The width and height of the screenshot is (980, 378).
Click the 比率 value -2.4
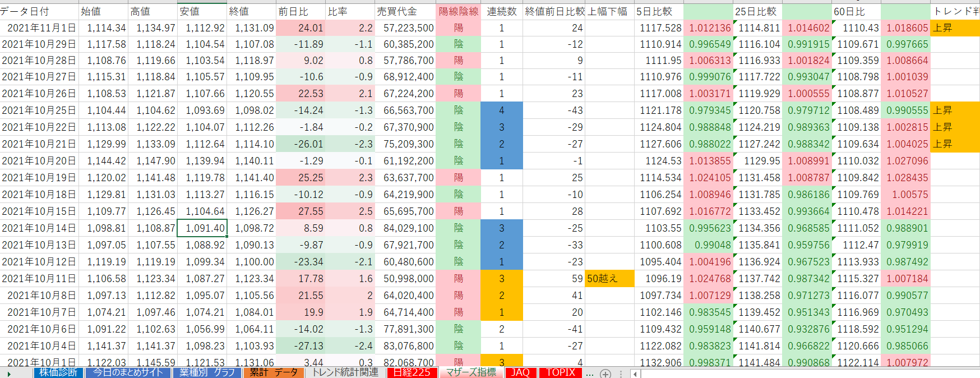pos(350,346)
